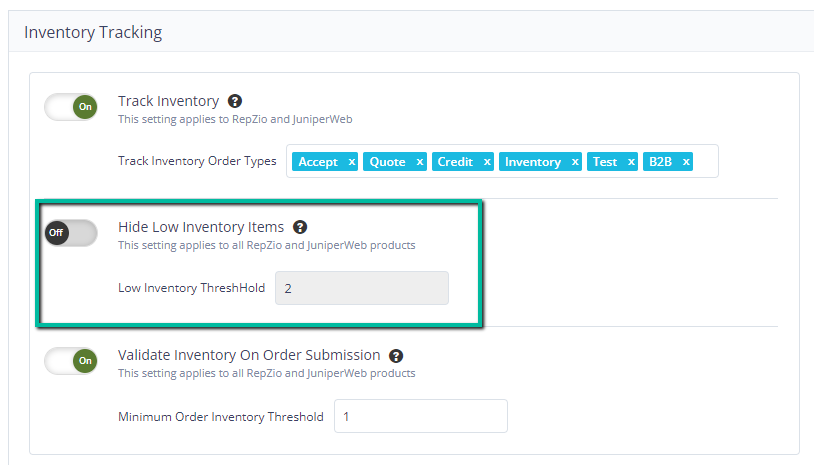Open the Track Inventory Order Types selector
This screenshot has height=465, width=814.
pos(705,161)
